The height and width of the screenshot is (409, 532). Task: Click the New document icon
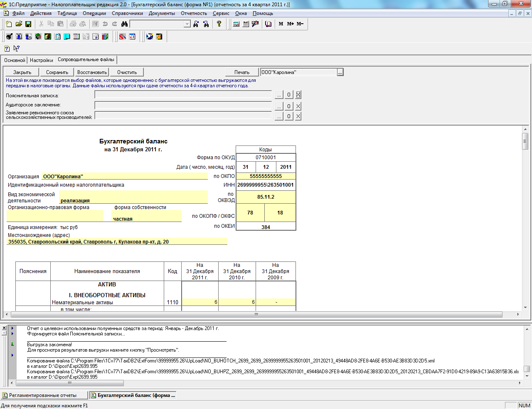click(x=9, y=24)
